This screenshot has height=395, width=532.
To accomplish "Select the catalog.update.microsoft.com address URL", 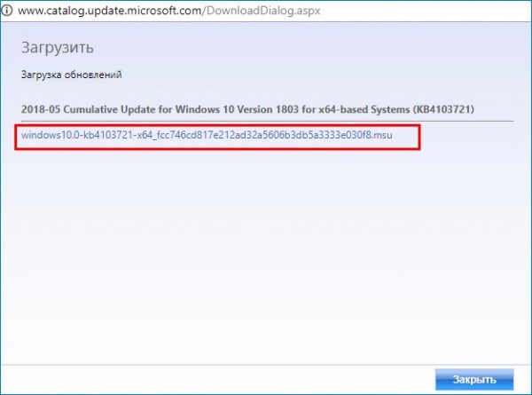I will pyautogui.click(x=169, y=11).
